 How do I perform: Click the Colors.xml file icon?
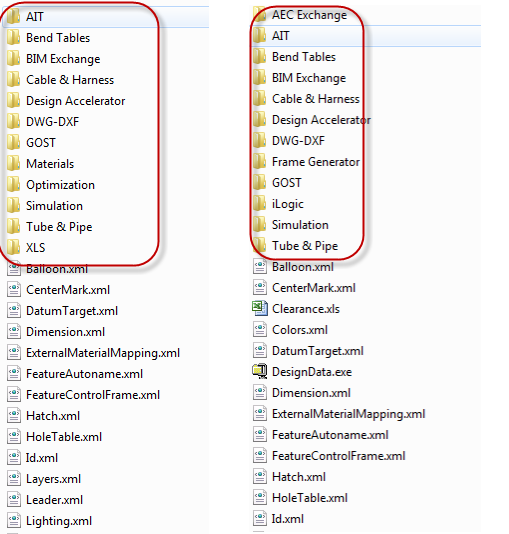tap(260, 330)
